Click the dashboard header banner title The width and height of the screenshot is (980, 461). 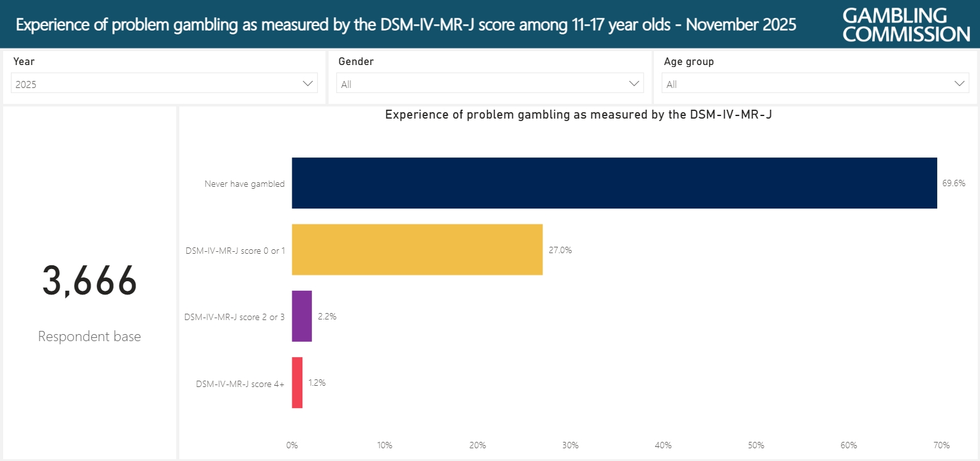(x=406, y=24)
